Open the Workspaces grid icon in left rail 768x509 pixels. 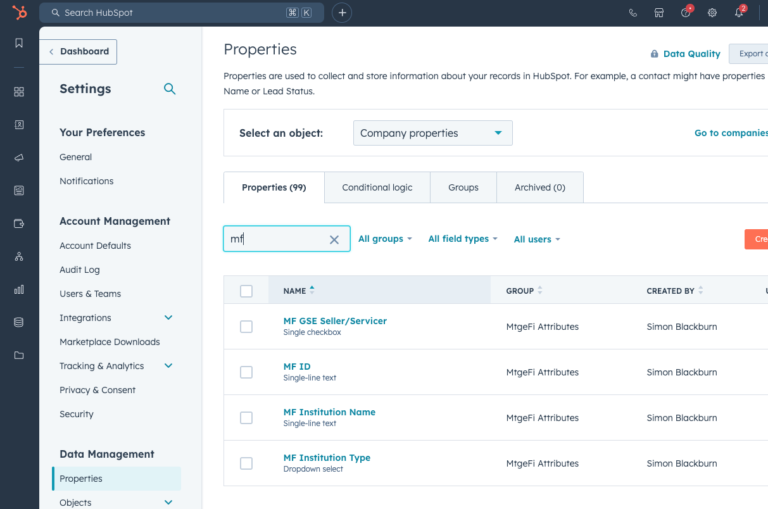pyautogui.click(x=19, y=92)
